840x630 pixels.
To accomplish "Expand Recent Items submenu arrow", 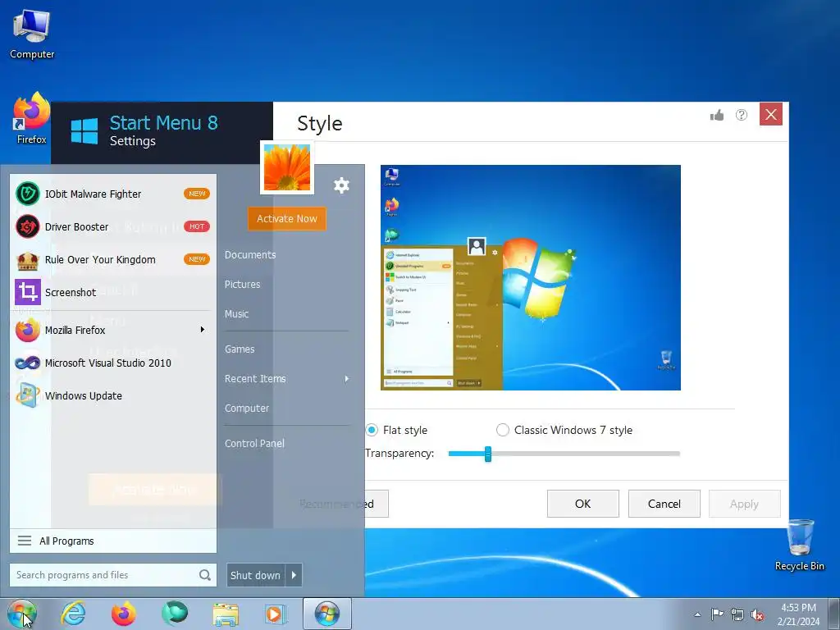I will (x=347, y=379).
